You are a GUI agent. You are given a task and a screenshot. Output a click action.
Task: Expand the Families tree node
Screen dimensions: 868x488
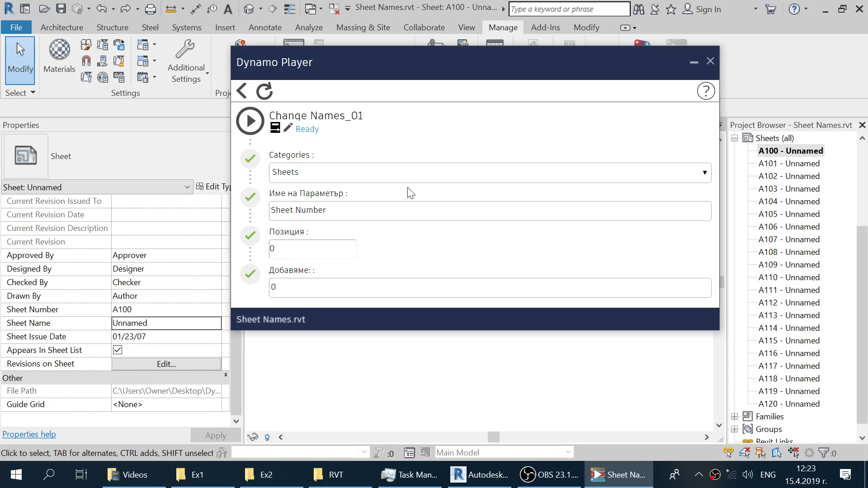click(735, 417)
